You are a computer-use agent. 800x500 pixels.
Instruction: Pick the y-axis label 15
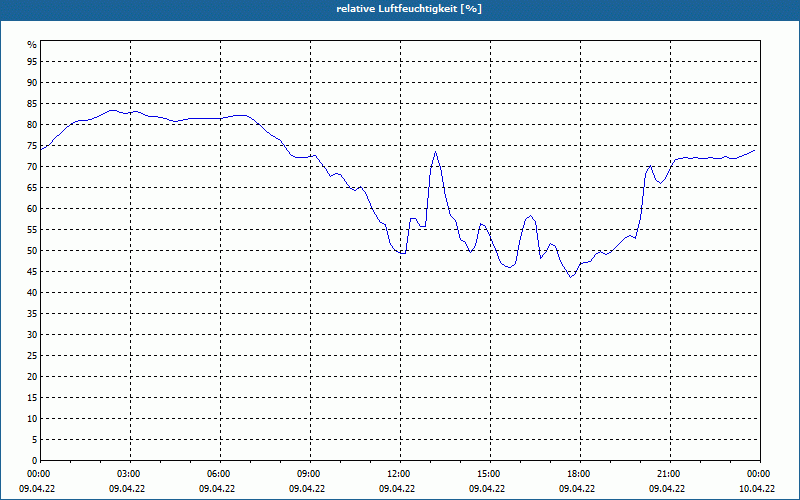[x=32, y=398]
